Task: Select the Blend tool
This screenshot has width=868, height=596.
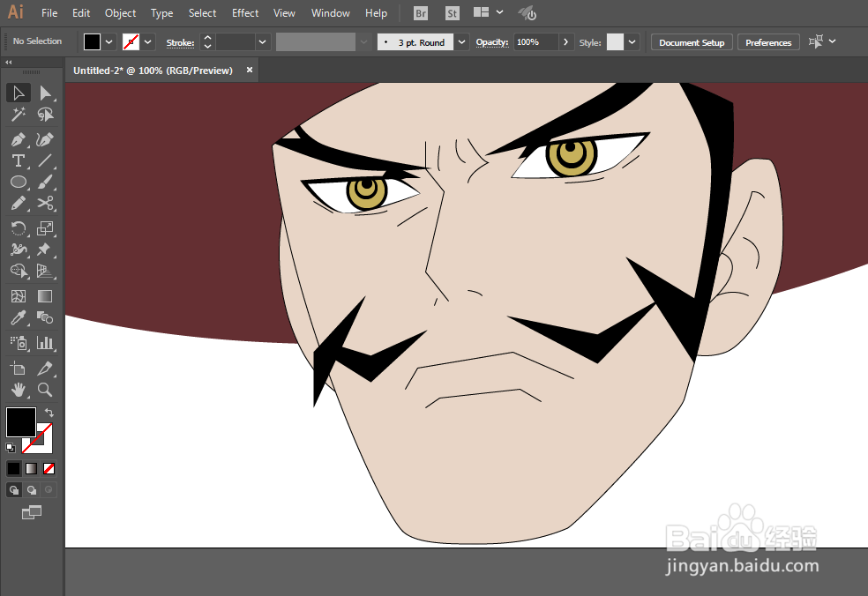Action: (45, 317)
